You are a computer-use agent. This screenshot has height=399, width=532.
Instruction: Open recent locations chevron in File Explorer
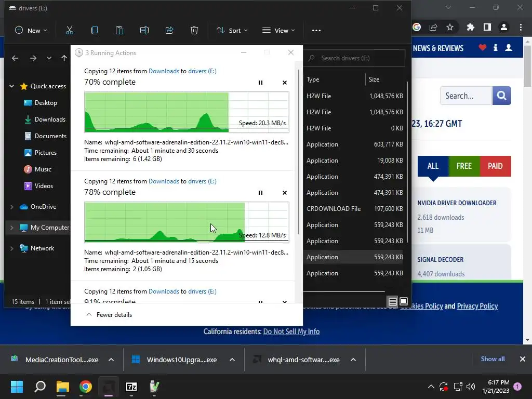[x=49, y=58]
